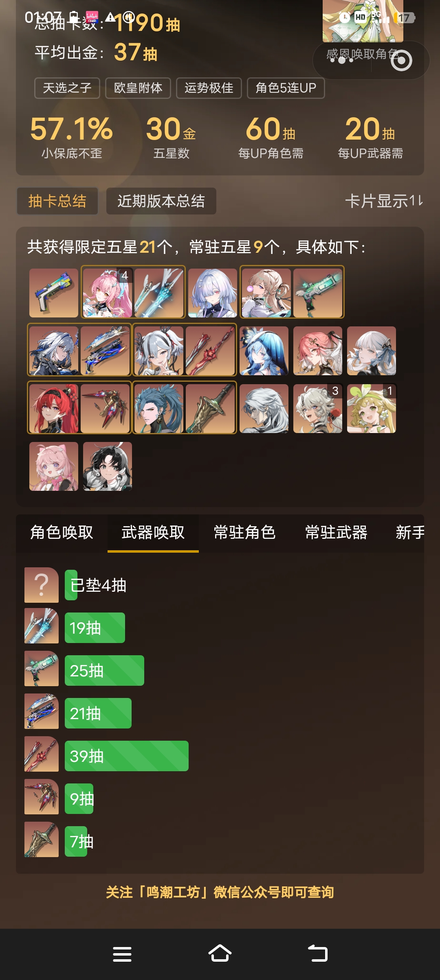440x980 pixels.
Task: Select the 抽卡总结 view
Action: tap(57, 201)
